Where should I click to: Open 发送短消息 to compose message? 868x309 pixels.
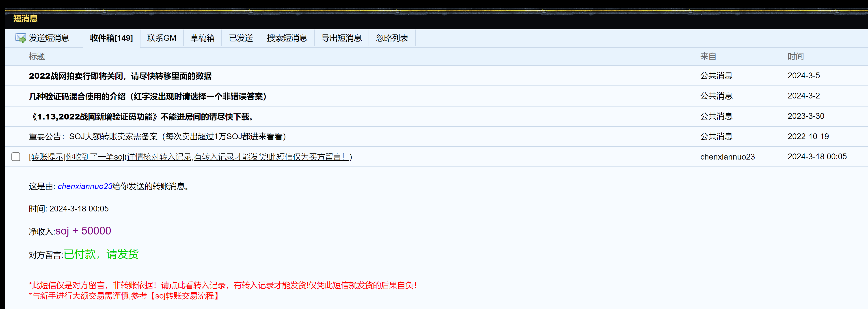pos(49,38)
